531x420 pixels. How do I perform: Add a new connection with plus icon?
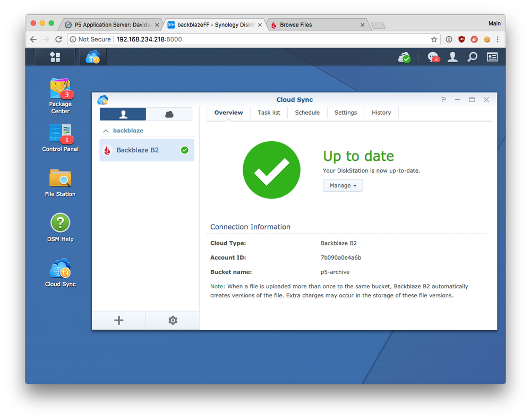[x=119, y=320]
